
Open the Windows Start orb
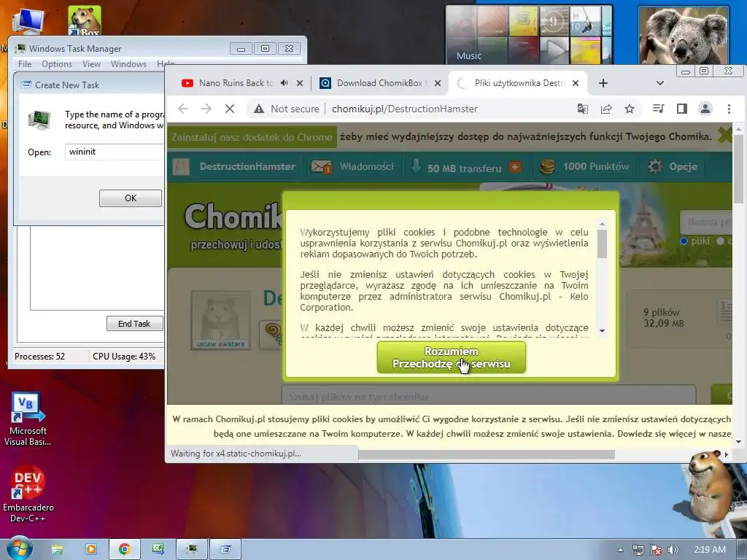pyautogui.click(x=19, y=549)
